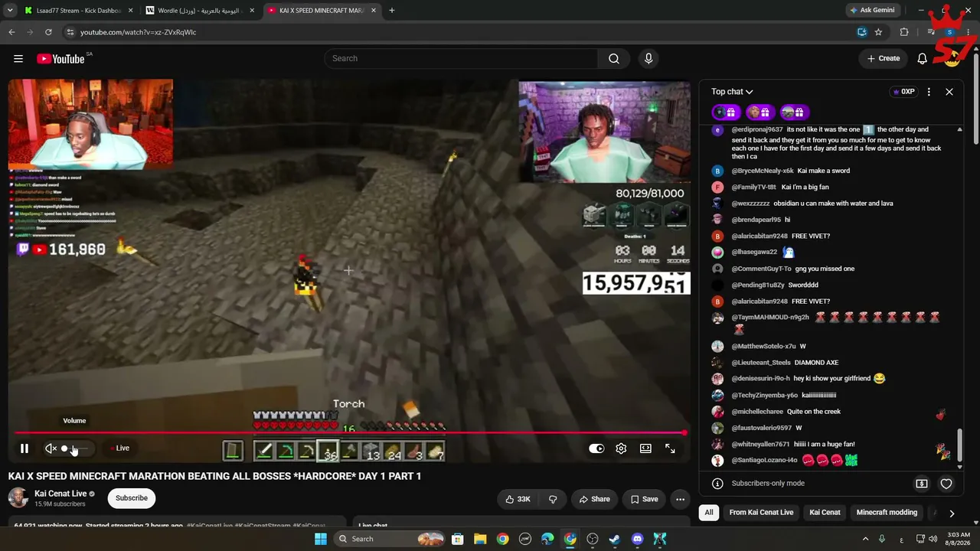Click the YouTube search input field

tap(461, 58)
